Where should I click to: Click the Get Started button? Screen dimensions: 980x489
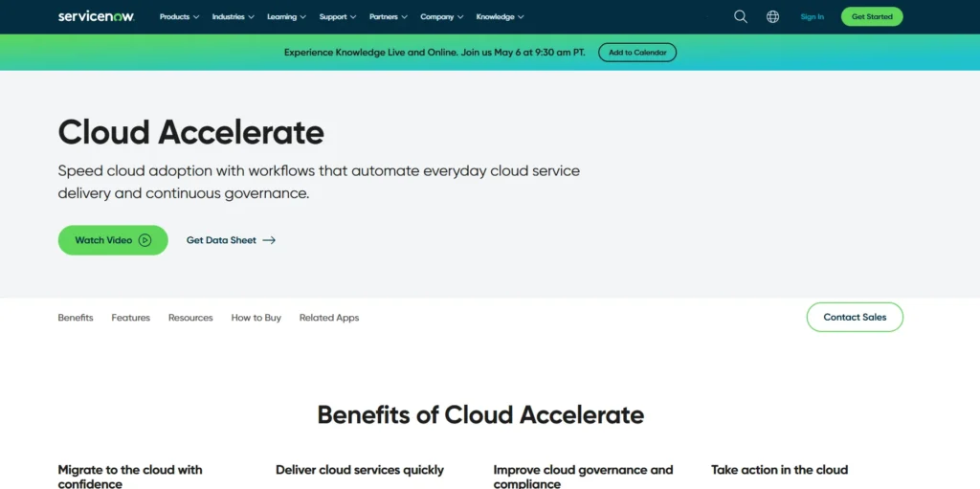(872, 17)
